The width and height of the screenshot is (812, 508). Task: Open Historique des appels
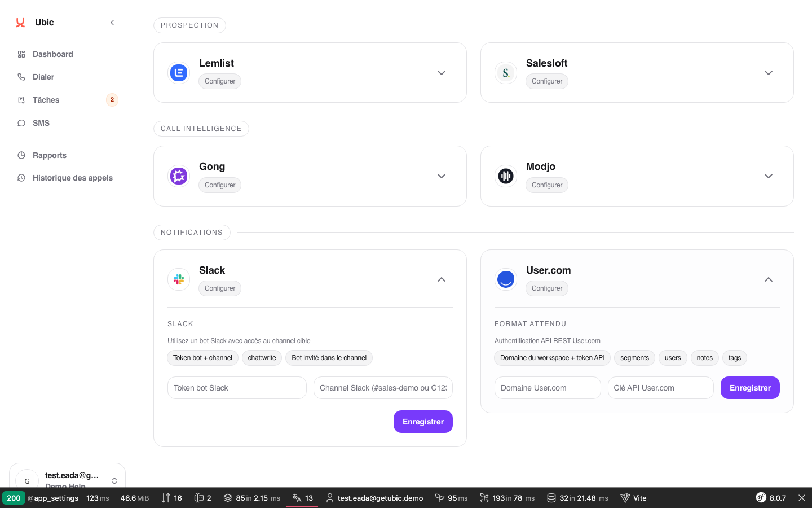[67, 178]
